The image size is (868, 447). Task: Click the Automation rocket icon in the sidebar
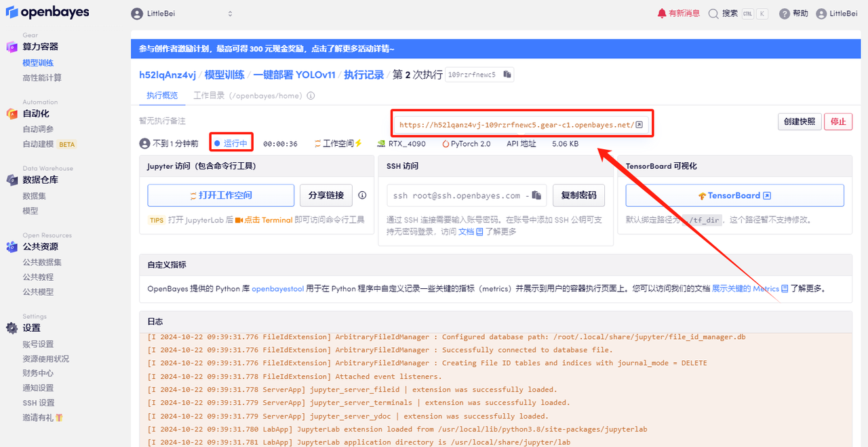point(11,113)
